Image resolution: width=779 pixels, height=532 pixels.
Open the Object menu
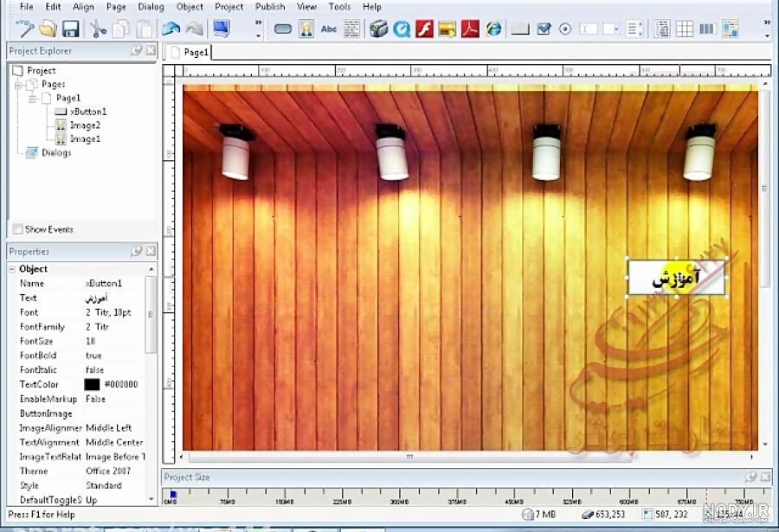(x=190, y=7)
